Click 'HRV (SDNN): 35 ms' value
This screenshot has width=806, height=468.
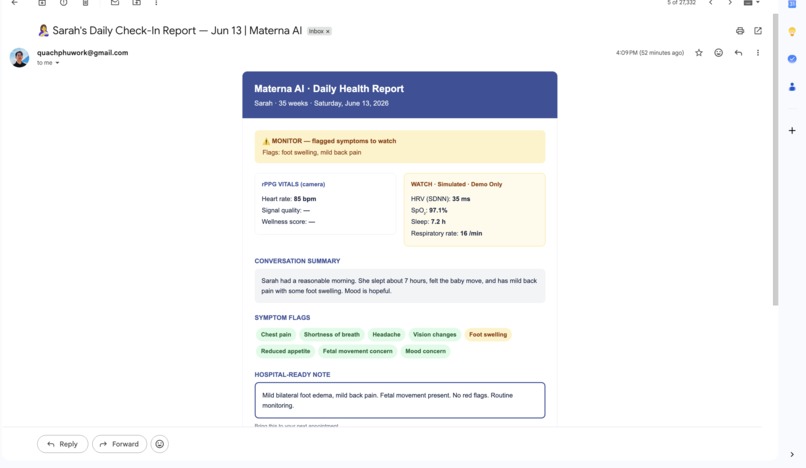pos(441,199)
